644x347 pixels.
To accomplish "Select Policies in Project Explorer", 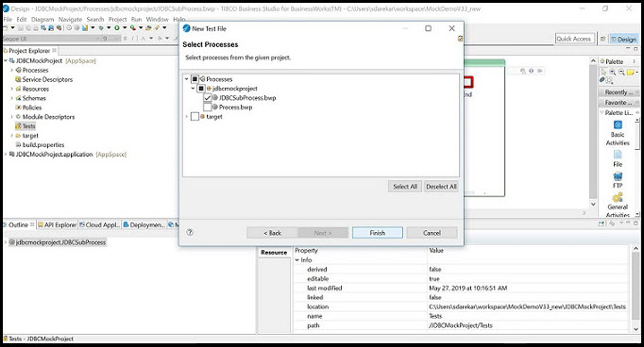I will click(x=32, y=107).
